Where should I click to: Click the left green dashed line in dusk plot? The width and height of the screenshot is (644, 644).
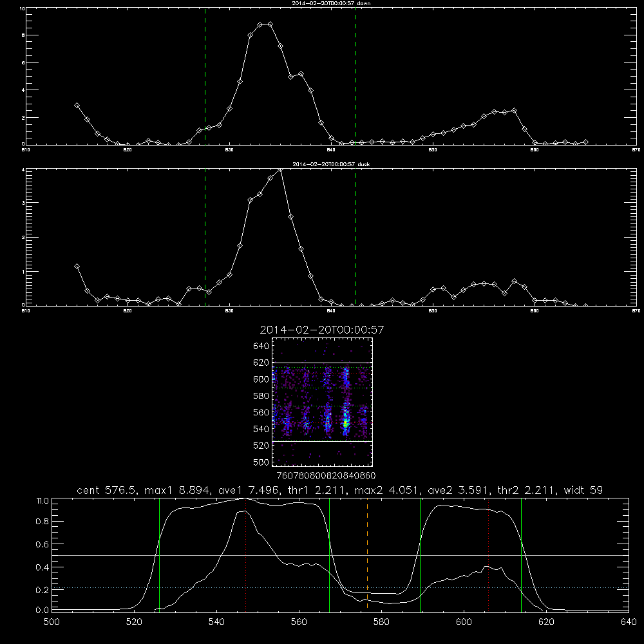click(x=205, y=237)
